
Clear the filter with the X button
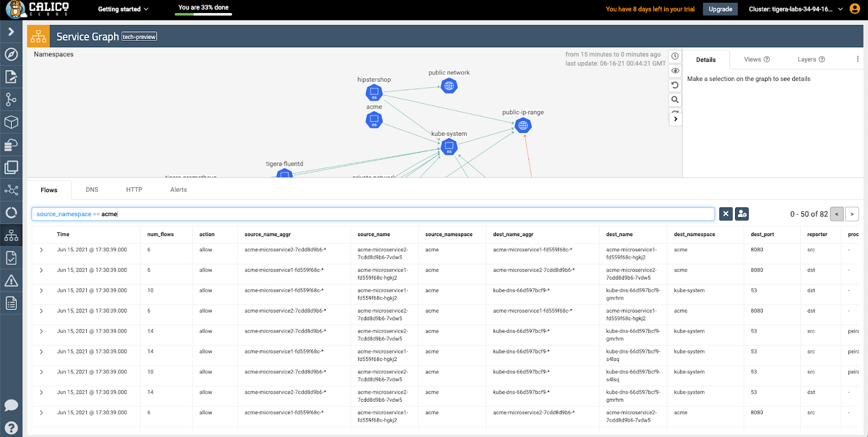(x=726, y=214)
